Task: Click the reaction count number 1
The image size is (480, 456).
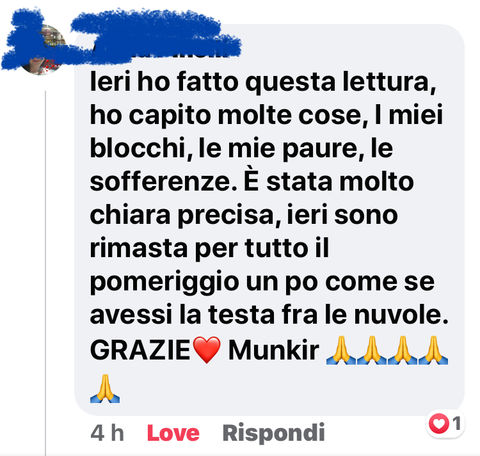Action: click(x=456, y=423)
